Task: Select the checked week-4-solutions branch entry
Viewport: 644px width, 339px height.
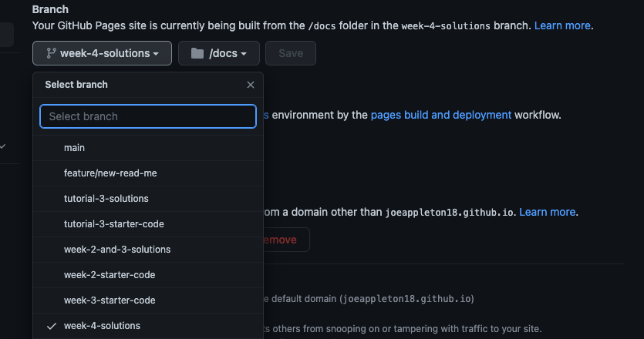Action: click(x=148, y=326)
